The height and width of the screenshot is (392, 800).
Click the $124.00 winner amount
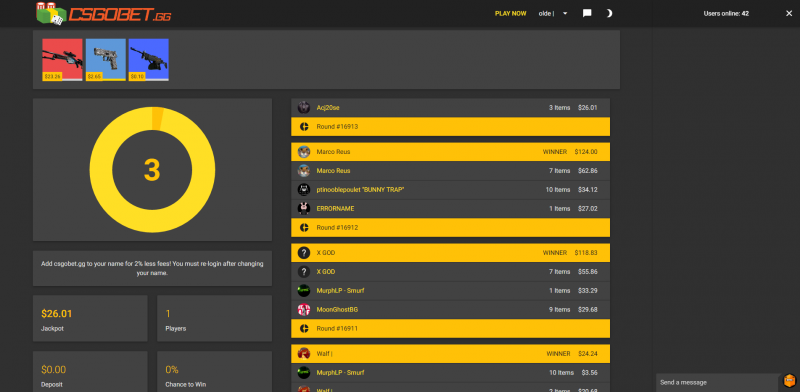coord(586,152)
